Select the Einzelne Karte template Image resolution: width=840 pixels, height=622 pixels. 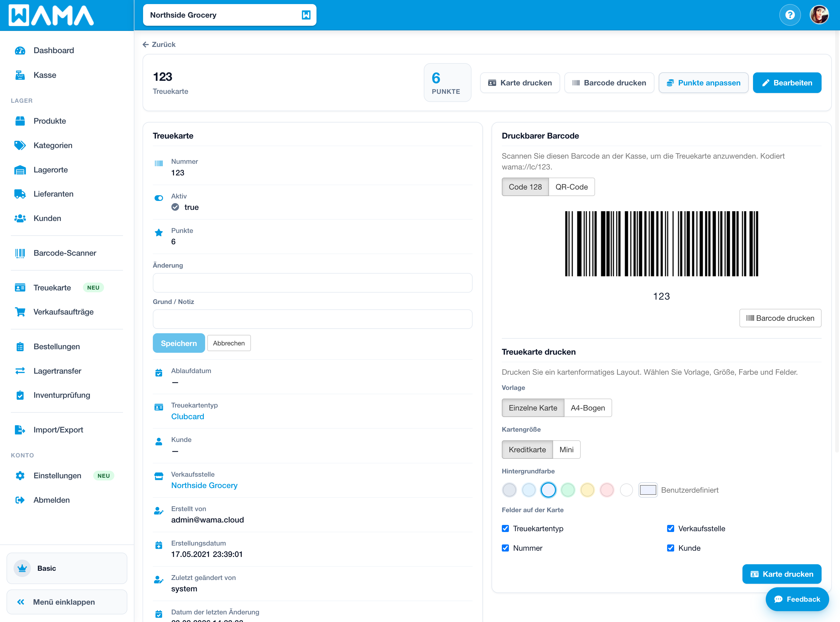click(533, 408)
